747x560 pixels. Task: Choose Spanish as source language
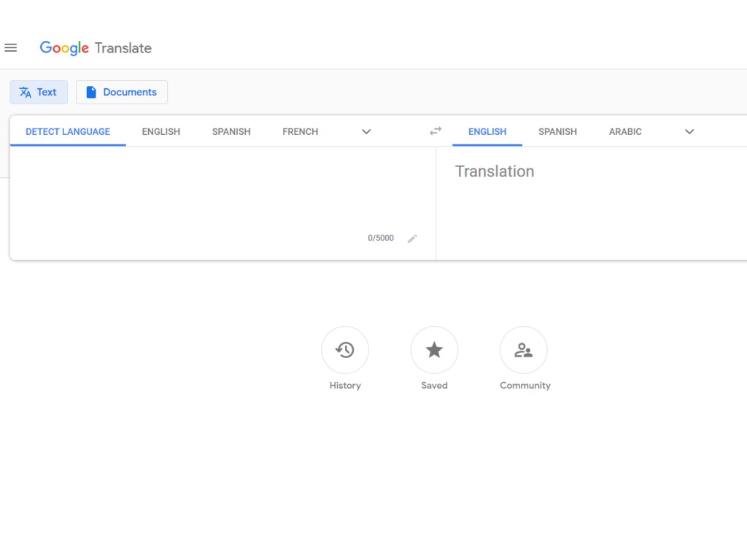pyautogui.click(x=231, y=132)
